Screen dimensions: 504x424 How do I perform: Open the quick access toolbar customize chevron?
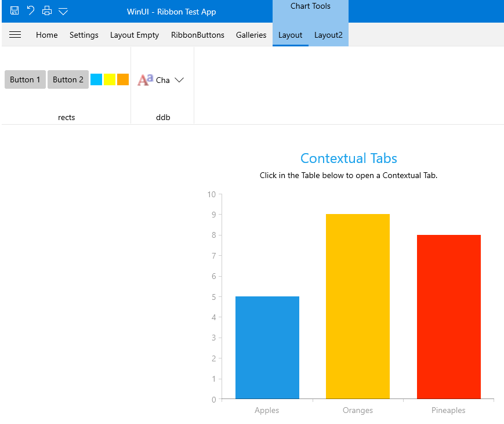[63, 11]
